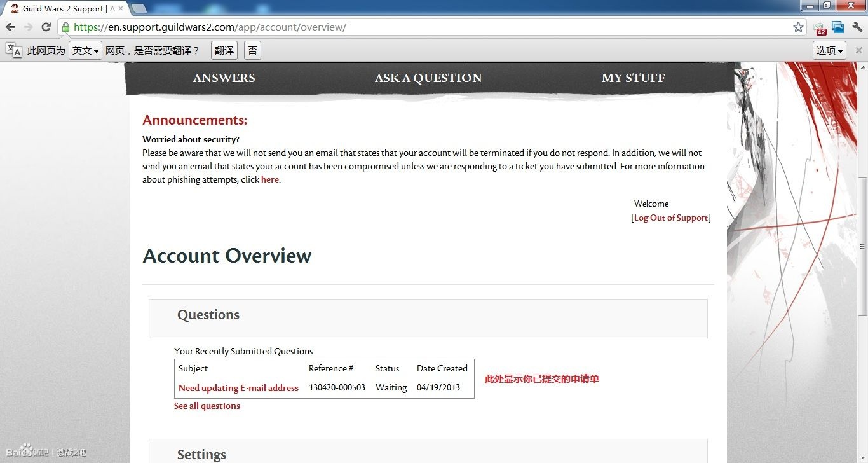Go back using the browser back arrow
868x463 pixels.
[11, 27]
